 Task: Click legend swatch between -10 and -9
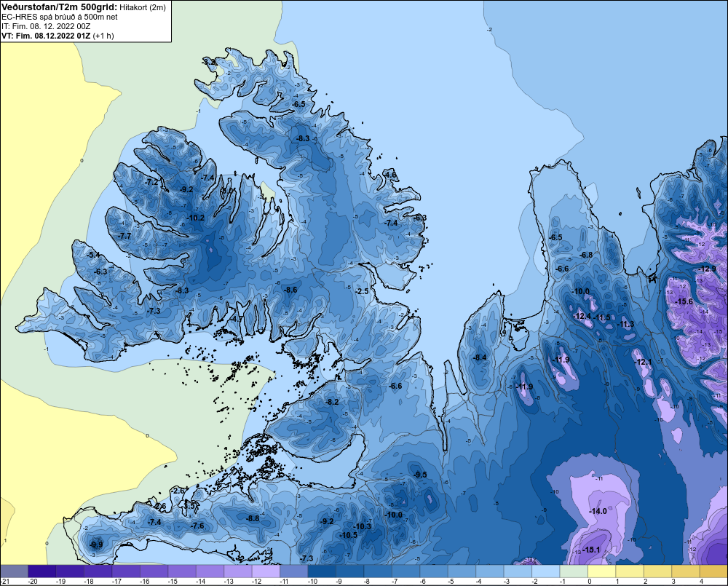tap(323, 571)
